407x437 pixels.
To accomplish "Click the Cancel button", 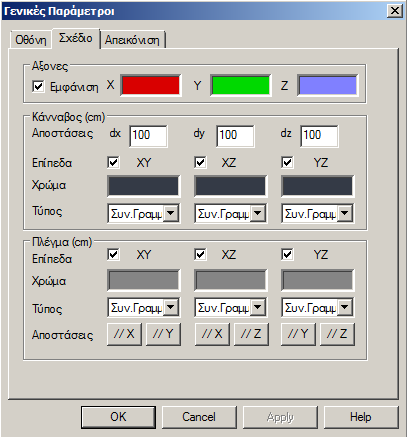I will (x=199, y=417).
